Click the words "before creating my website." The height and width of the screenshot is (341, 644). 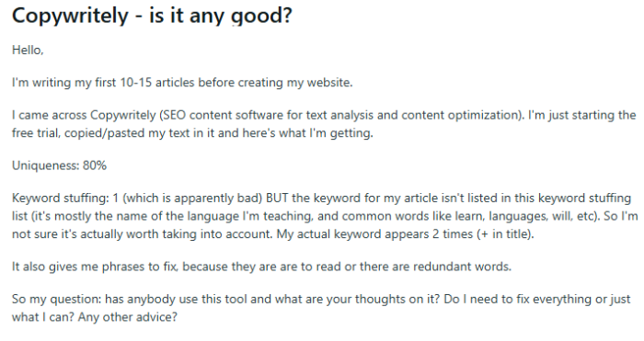click(x=275, y=83)
